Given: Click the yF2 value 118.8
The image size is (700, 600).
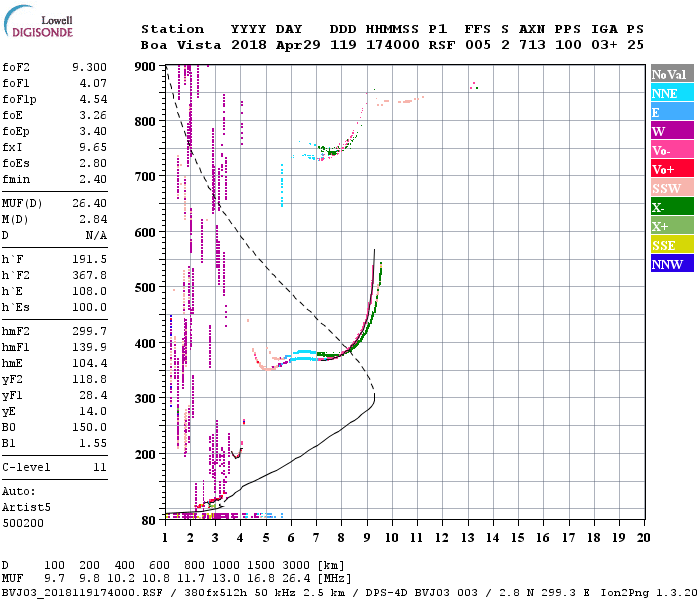Looking at the screenshot, I should tap(89, 379).
